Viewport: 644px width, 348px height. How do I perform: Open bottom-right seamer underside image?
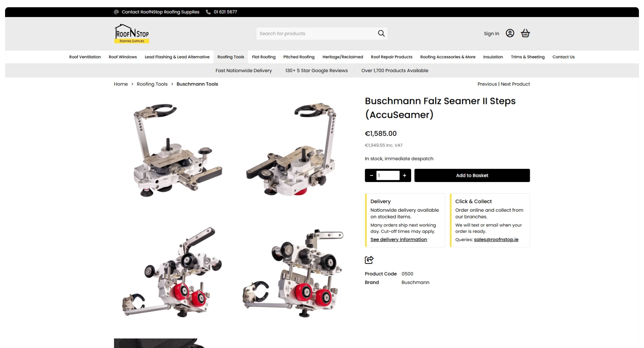point(293,273)
